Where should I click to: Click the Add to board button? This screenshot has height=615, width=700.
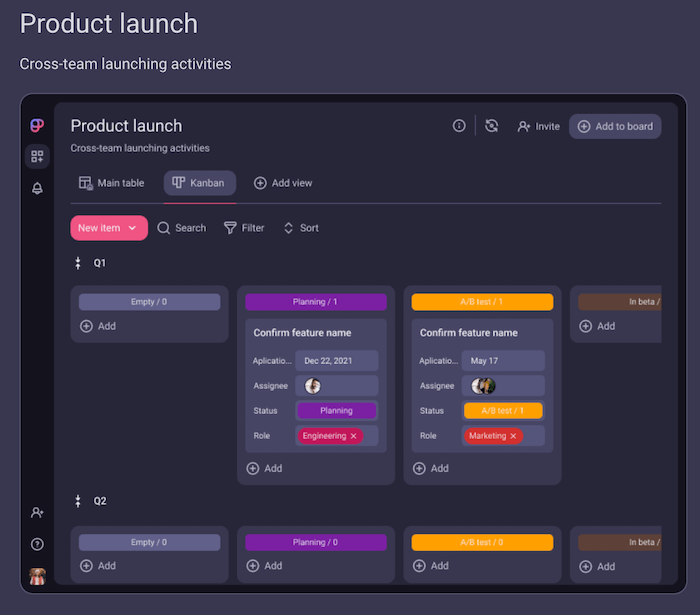tap(615, 126)
